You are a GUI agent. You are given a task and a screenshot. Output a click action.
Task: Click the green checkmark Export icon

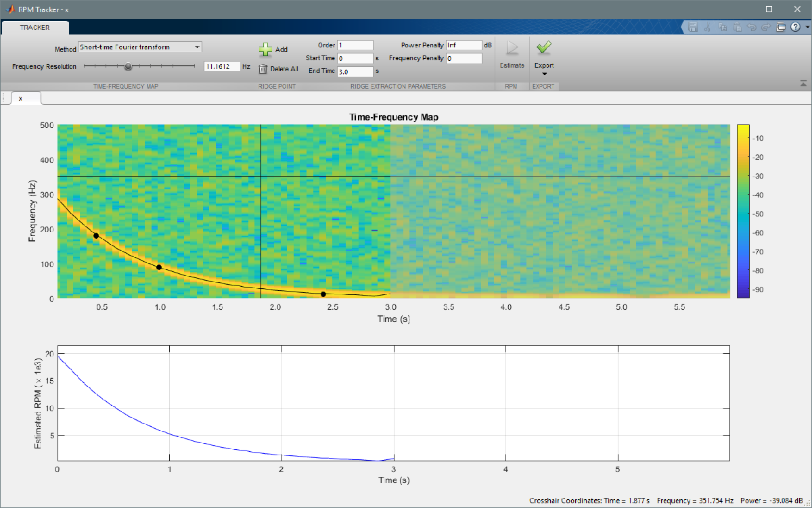544,47
